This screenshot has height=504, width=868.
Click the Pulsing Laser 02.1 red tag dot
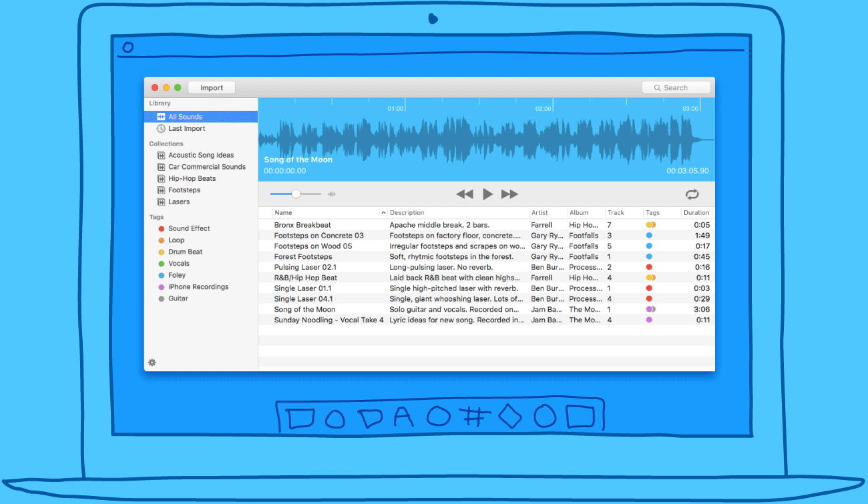point(649,267)
